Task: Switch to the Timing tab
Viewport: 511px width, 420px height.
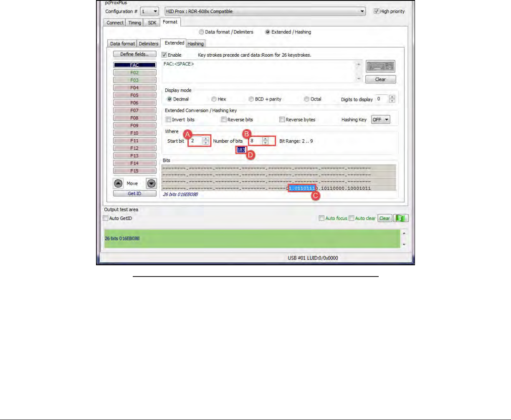Action: click(x=134, y=23)
